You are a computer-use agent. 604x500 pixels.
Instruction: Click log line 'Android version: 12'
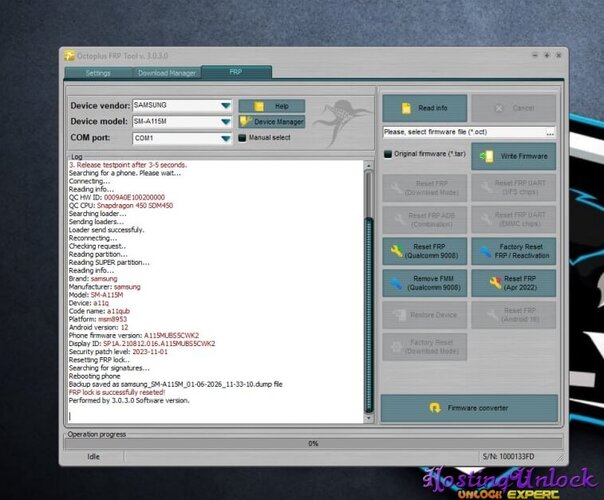98,327
